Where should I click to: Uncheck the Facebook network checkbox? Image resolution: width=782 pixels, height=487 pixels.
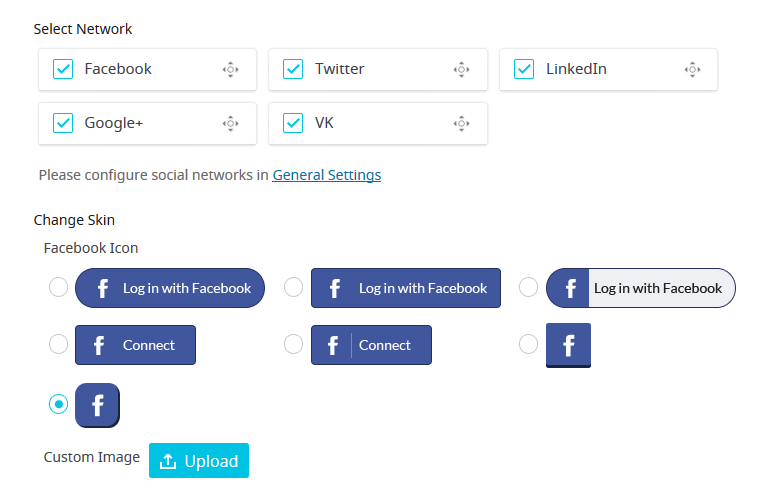point(63,69)
